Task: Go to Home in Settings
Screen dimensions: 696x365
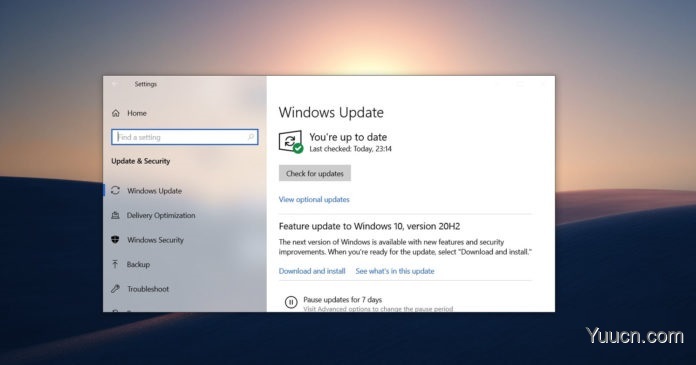Action: (x=137, y=113)
